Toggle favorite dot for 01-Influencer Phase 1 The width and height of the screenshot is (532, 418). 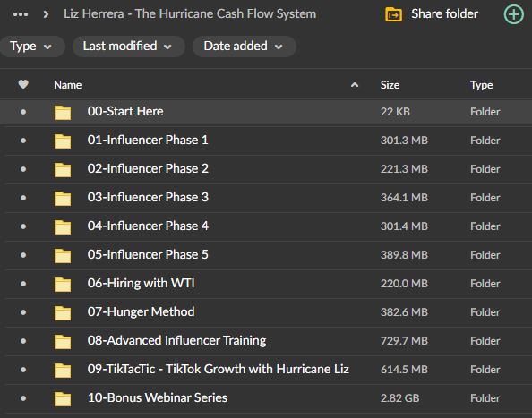tap(23, 141)
